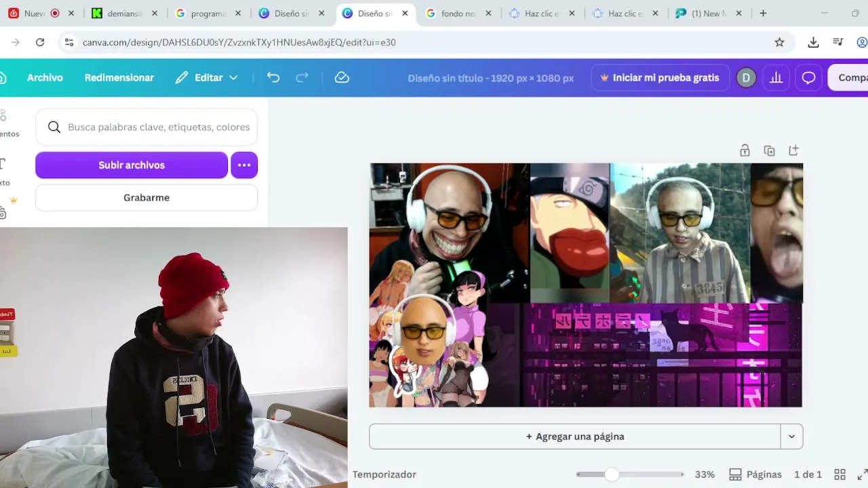Click 'Iniciar mi prueba gratis' button

(660, 78)
